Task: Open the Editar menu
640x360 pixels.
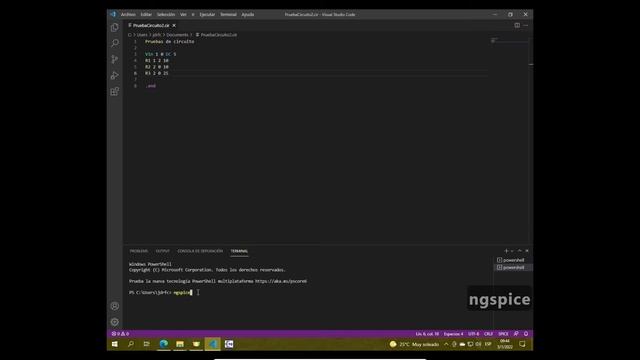Action: (x=146, y=14)
